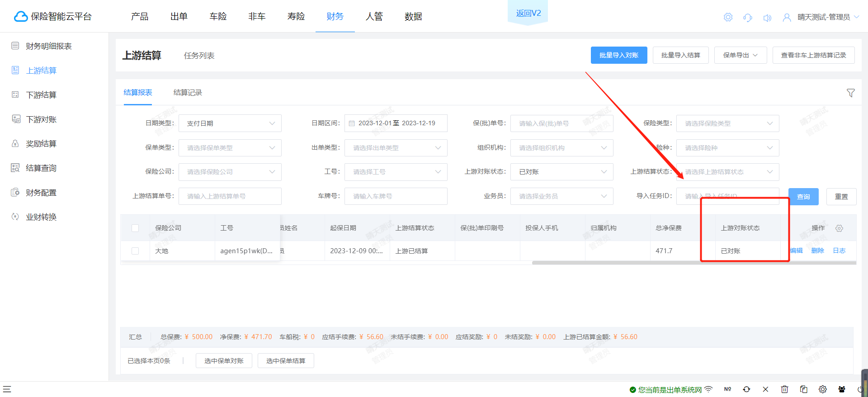The width and height of the screenshot is (868, 397).
Task: Click the 批量导入对账 button
Action: point(619,55)
